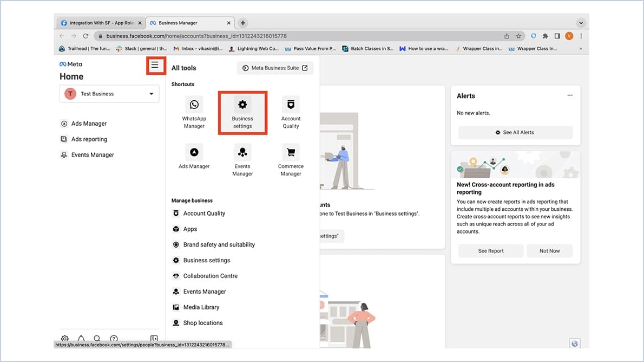Open Shop locations
The image size is (644, 362).
pyautogui.click(x=198, y=323)
